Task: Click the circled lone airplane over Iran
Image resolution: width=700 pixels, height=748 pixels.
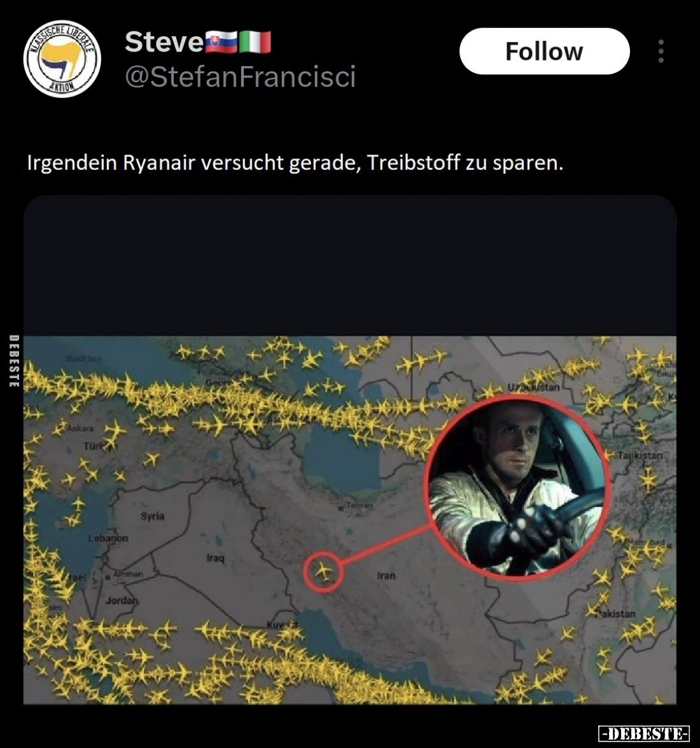Action: pyautogui.click(x=324, y=571)
